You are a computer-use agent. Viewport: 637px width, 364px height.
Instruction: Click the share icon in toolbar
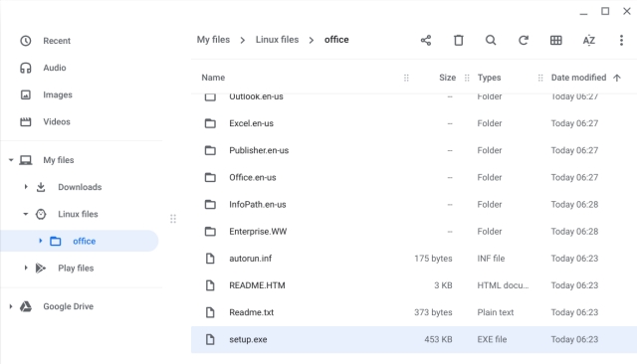[426, 40]
